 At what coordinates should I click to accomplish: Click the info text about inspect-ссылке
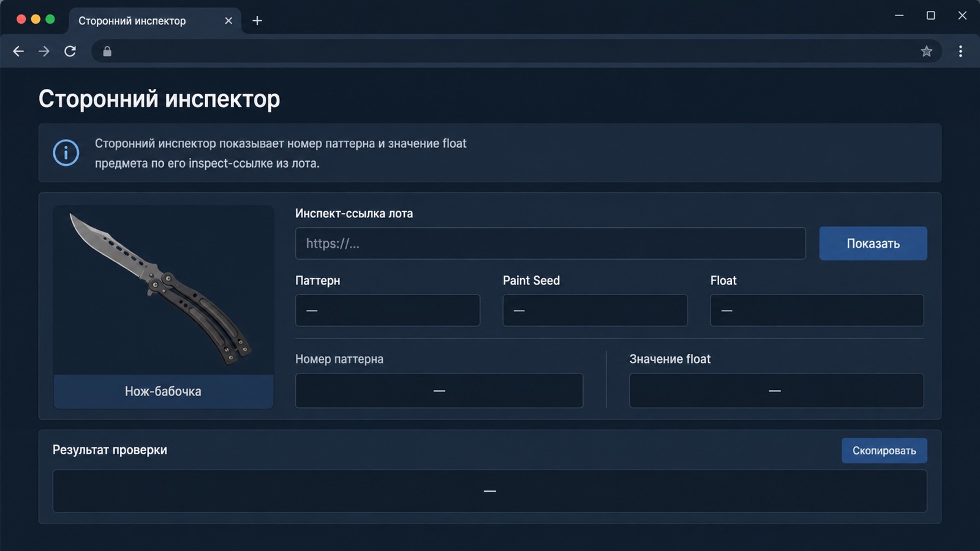281,153
